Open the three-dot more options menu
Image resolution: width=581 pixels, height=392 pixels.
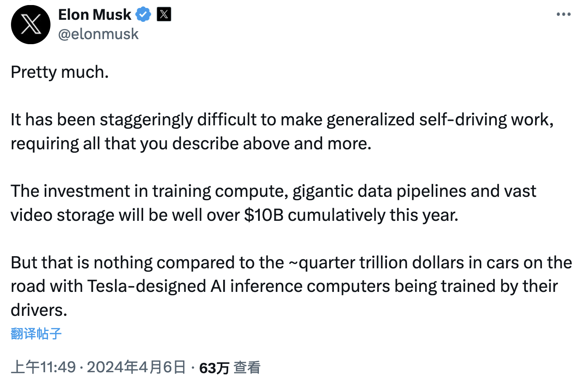(563, 15)
